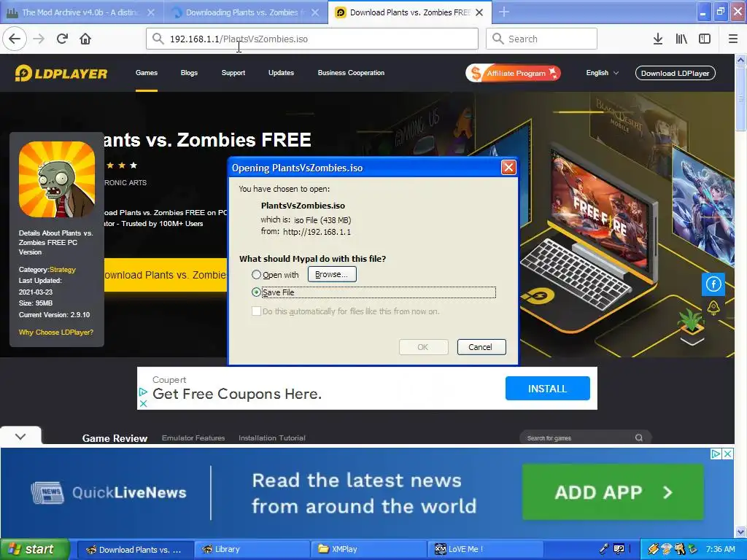The image size is (747, 560).
Task: Click the ADD APP button
Action: tap(613, 492)
